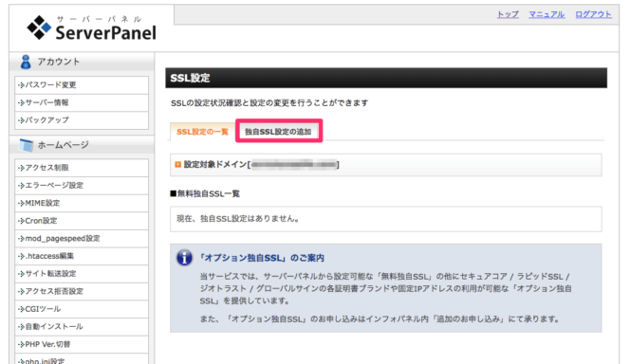Open サーバー情報 in sidebar
This screenshot has width=630, height=364.
click(x=82, y=102)
